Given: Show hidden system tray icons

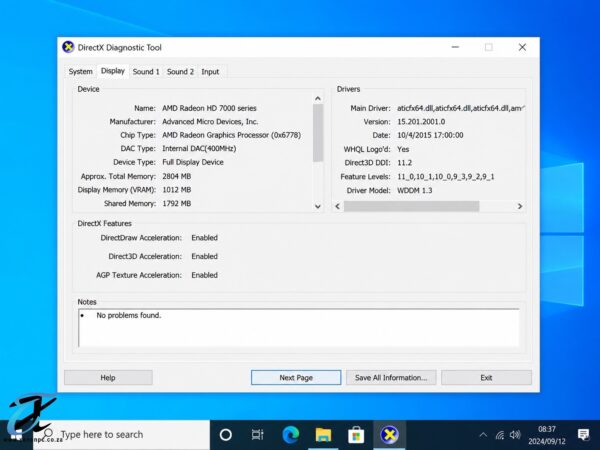Looking at the screenshot, I should [483, 435].
